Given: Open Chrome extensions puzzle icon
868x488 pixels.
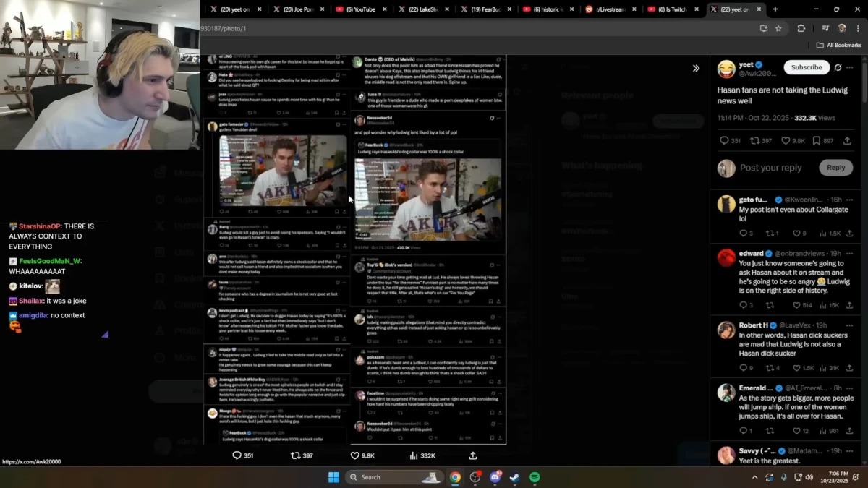Looking at the screenshot, I should [x=801, y=28].
